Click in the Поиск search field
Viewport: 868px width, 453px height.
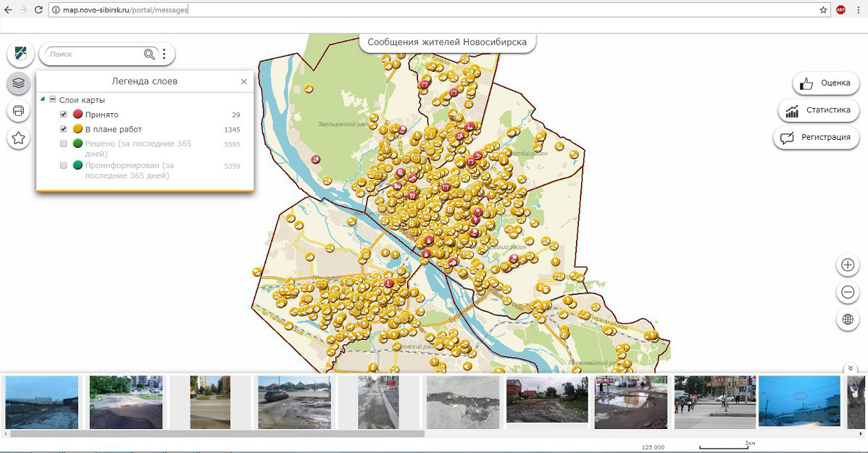click(94, 54)
